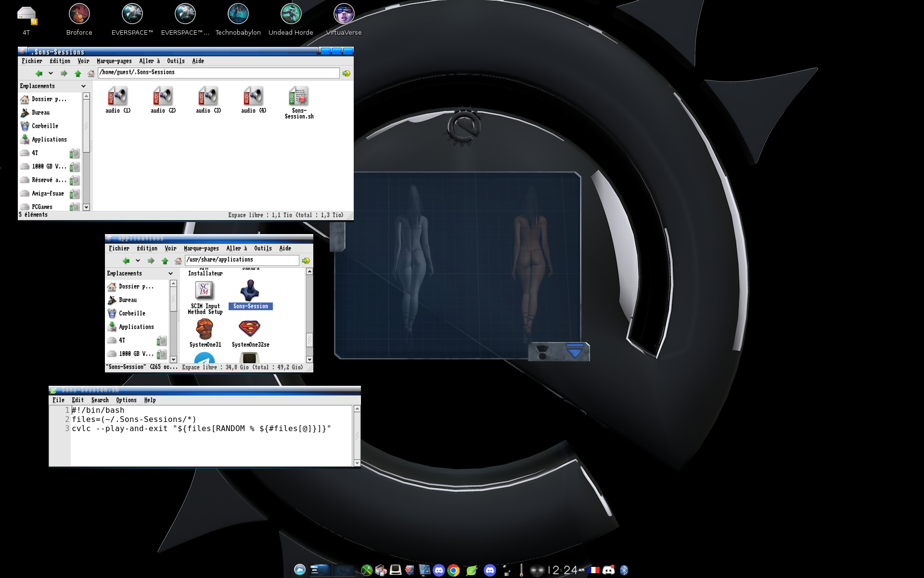
Task: Open Voir menu in applications window
Action: click(170, 249)
